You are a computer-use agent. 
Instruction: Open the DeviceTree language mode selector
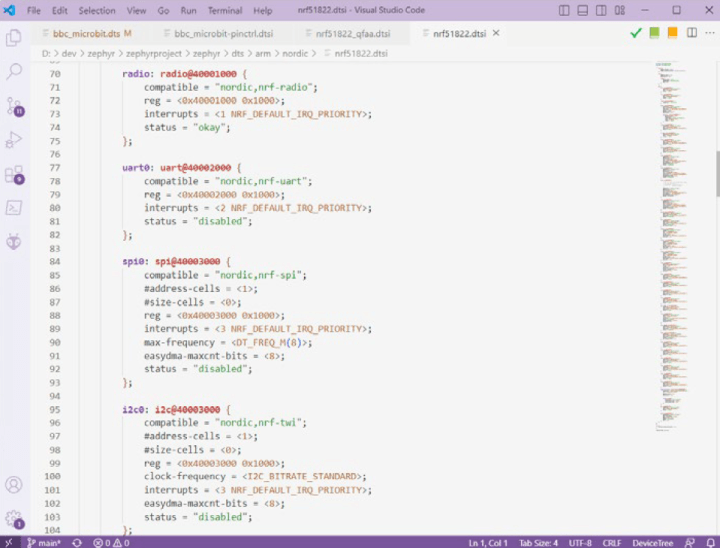click(x=654, y=542)
